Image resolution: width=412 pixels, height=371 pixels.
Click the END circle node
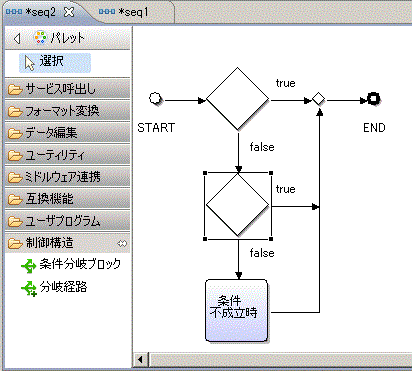(x=374, y=99)
